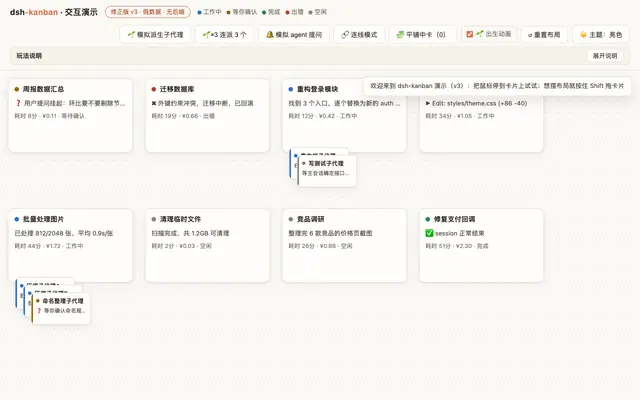Click the chain-link icon on 连线模式

[345, 35]
